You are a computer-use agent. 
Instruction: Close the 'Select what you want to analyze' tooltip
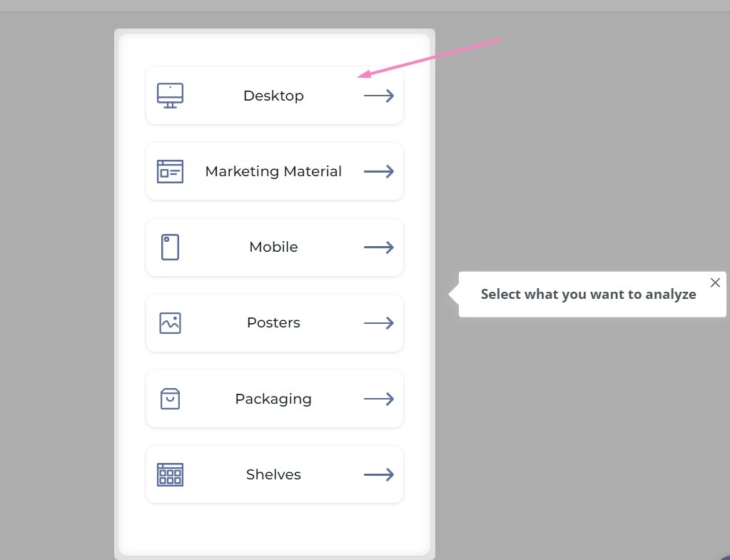(x=715, y=282)
